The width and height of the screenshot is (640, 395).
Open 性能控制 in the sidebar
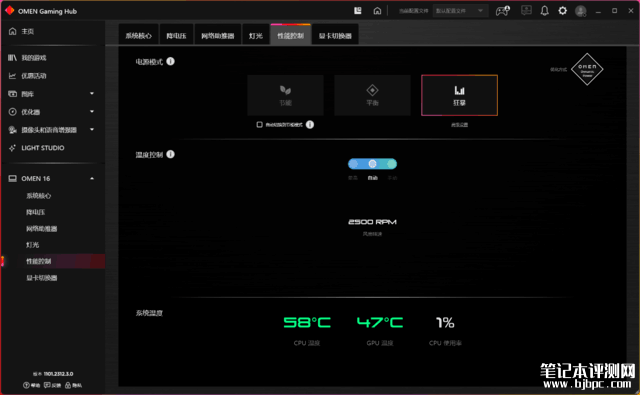[39, 261]
